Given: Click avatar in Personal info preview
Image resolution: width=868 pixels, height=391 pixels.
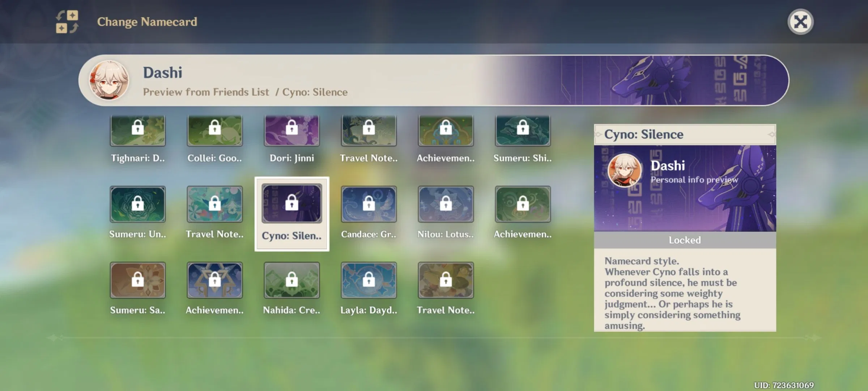Looking at the screenshot, I should pos(624,171).
